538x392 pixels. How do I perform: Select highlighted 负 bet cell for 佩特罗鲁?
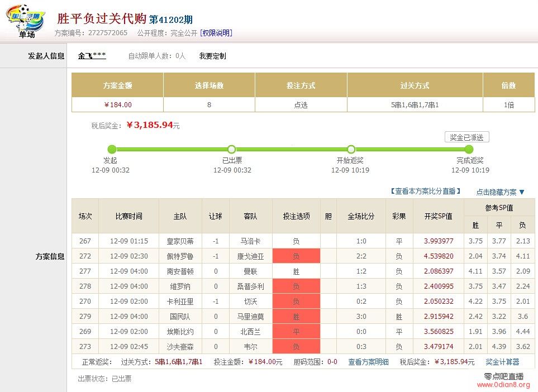coord(296,256)
